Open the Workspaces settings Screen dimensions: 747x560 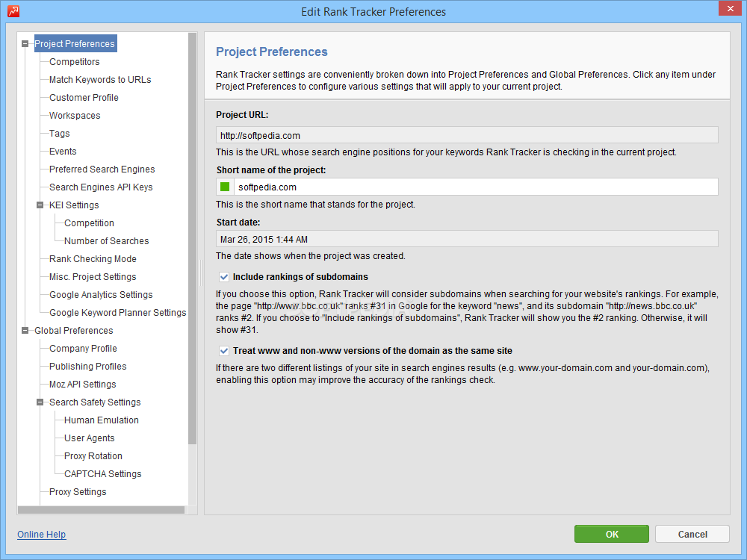[75, 116]
